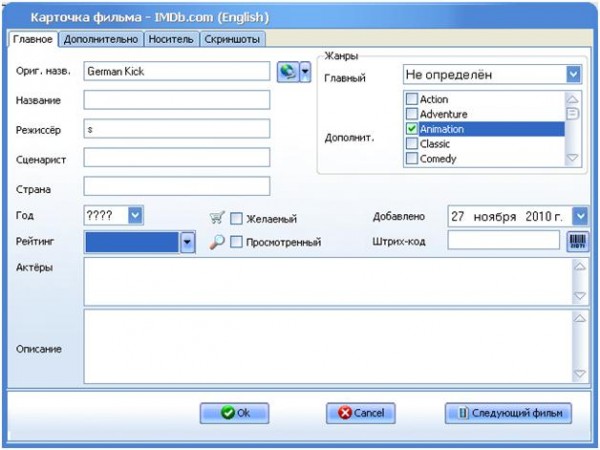The image size is (600, 450).
Task: Confirm with the Ok button
Action: [x=234, y=413]
